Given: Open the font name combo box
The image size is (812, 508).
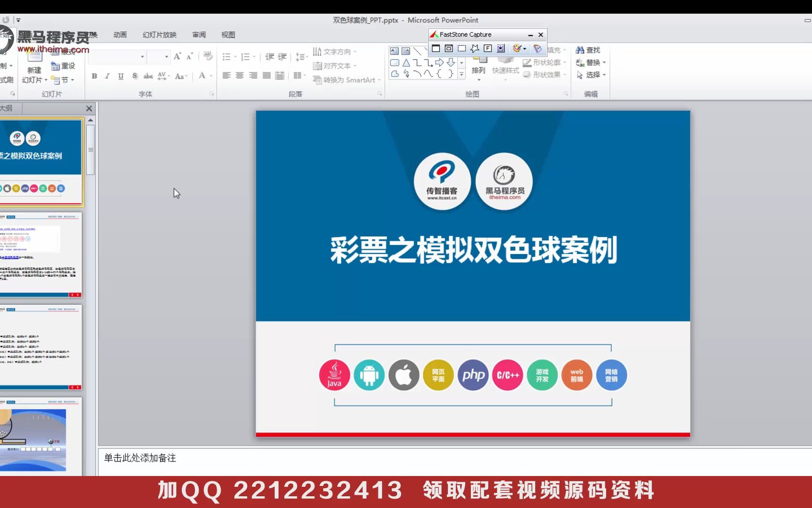Looking at the screenshot, I should tap(117, 57).
